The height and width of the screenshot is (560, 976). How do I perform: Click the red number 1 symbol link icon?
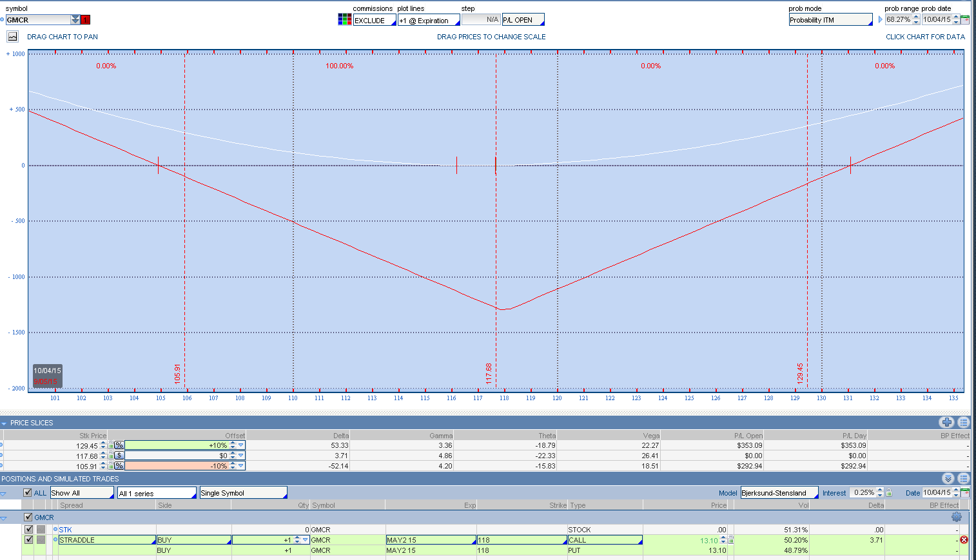[85, 20]
